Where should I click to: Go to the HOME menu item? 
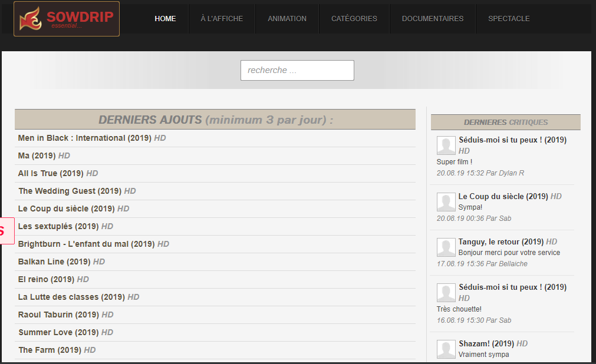(x=165, y=19)
